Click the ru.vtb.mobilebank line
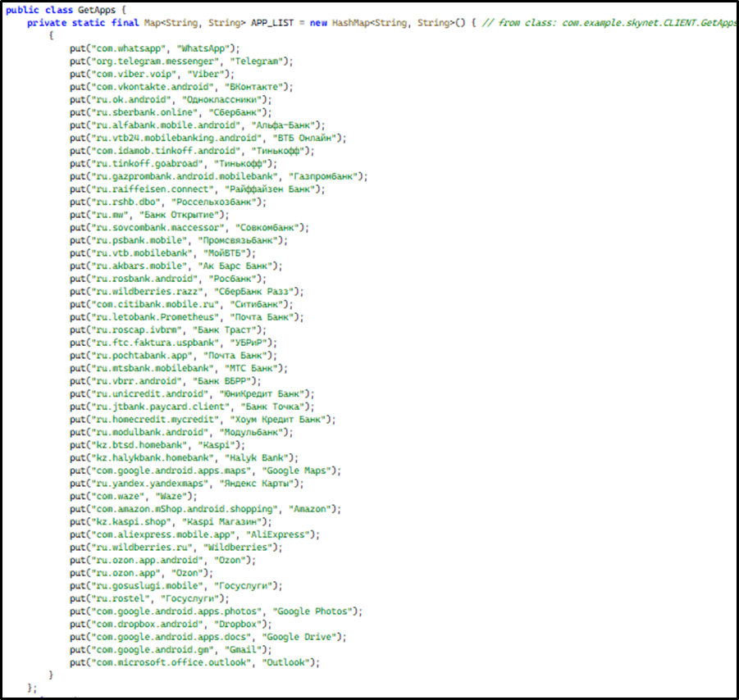The image size is (739, 700). click(162, 253)
